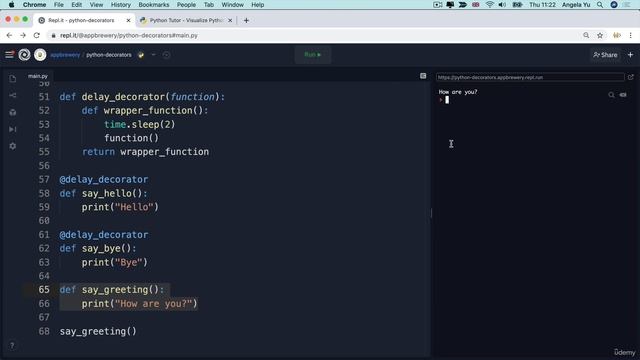Click the console input prompt
Screen dimensions: 640x360
pyautogui.click(x=447, y=100)
